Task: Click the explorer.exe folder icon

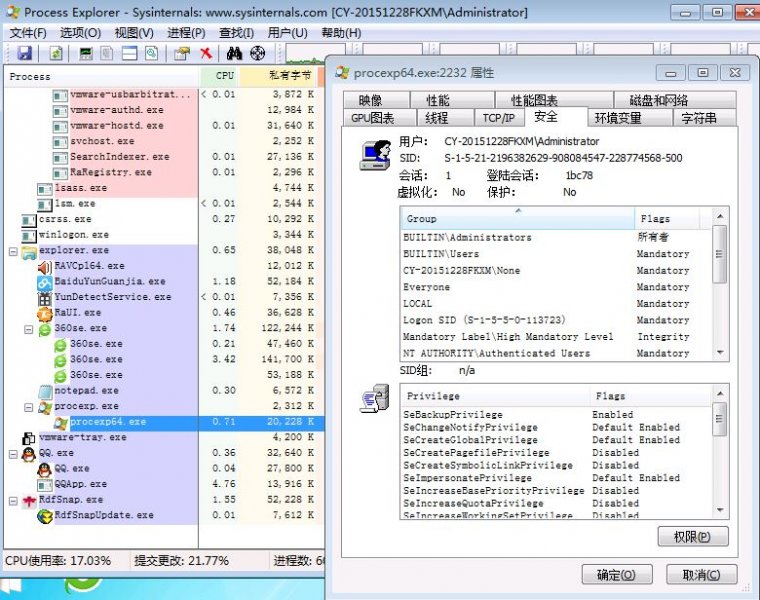Action: click(x=29, y=251)
